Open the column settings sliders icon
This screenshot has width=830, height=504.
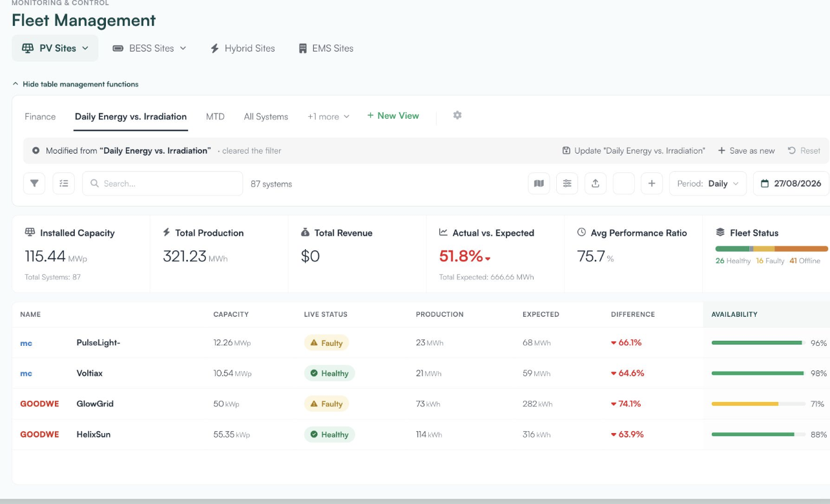click(x=567, y=183)
